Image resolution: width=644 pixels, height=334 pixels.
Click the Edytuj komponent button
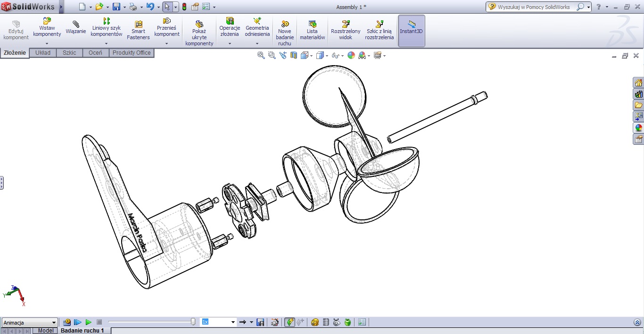16,29
